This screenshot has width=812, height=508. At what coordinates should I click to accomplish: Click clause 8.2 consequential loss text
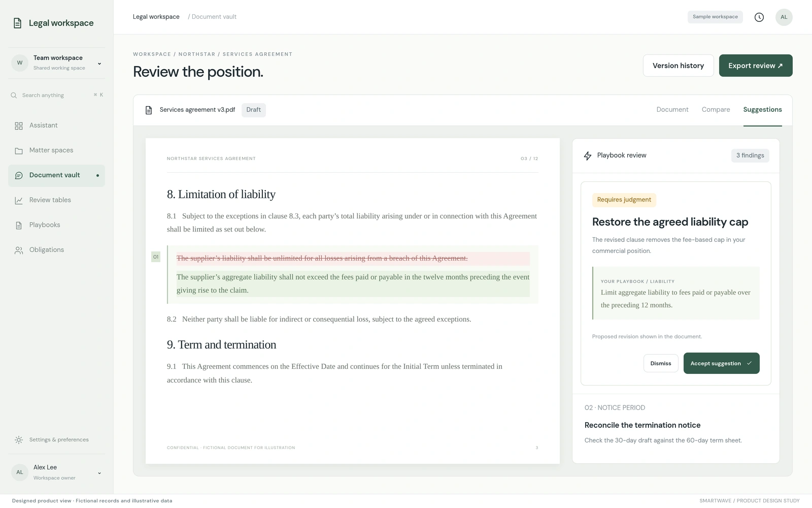pos(319,319)
